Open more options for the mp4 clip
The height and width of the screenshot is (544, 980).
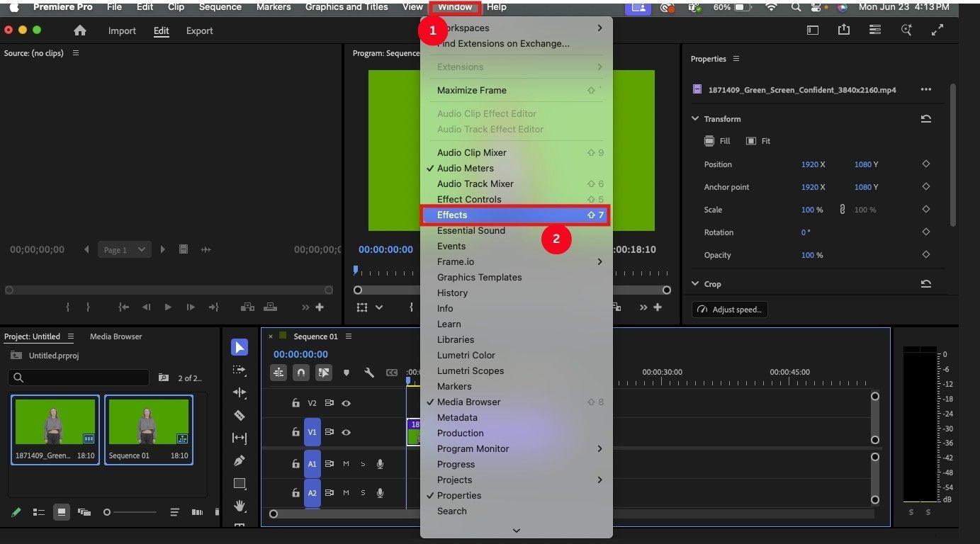(926, 90)
